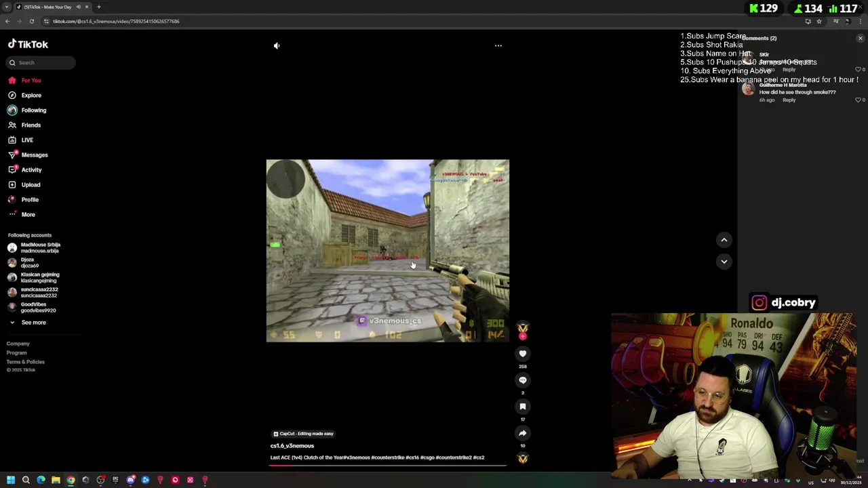This screenshot has height=488, width=868.
Task: Open the Company footer link
Action: point(18,344)
